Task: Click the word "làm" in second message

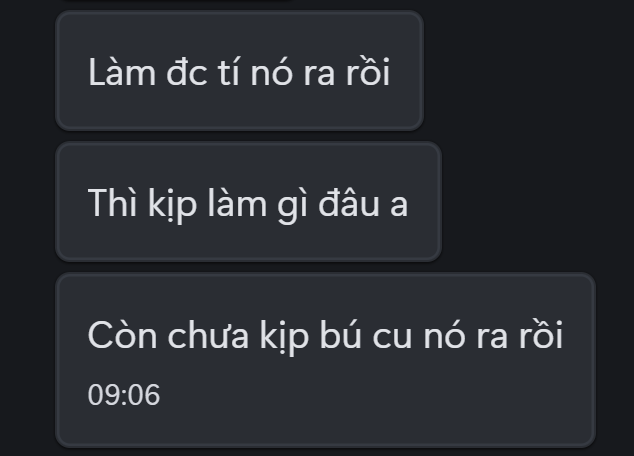Action: coord(237,203)
